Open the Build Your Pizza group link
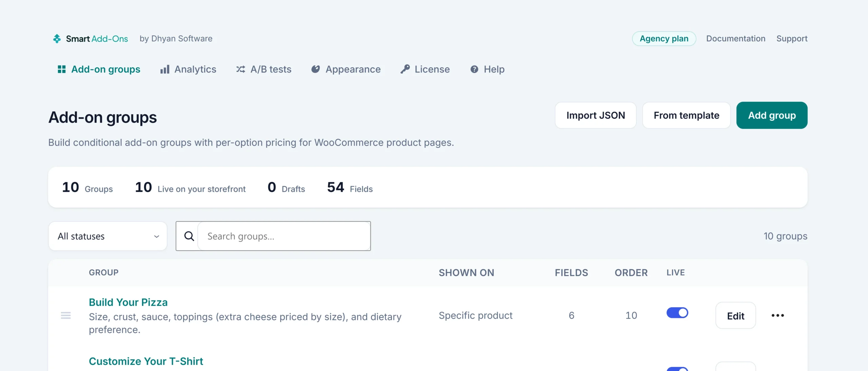 click(128, 302)
